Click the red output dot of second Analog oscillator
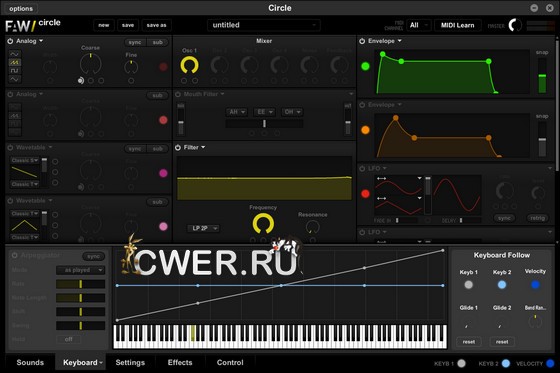The image size is (560, 373). pyautogui.click(x=163, y=120)
